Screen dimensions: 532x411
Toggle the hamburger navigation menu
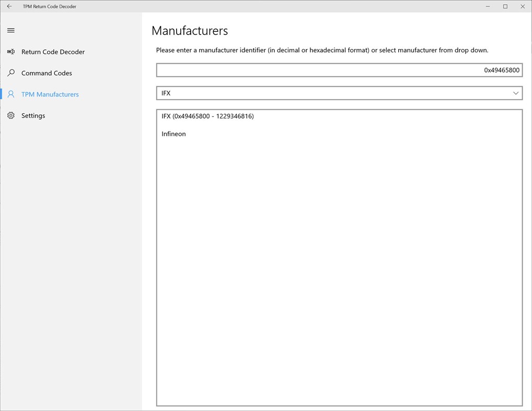[x=10, y=31]
